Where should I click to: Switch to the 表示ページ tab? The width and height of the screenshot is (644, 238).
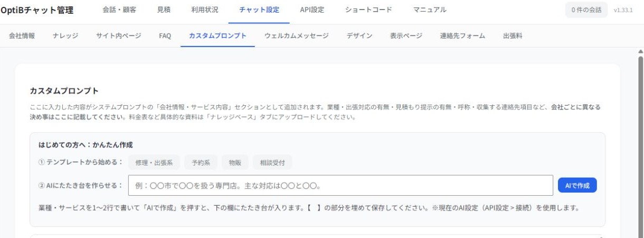tap(406, 36)
